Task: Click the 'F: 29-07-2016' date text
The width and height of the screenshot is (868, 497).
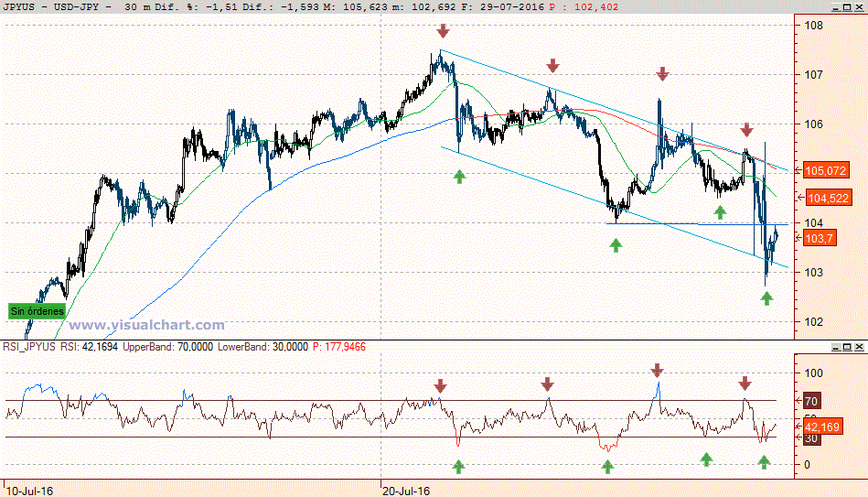Action: point(503,7)
